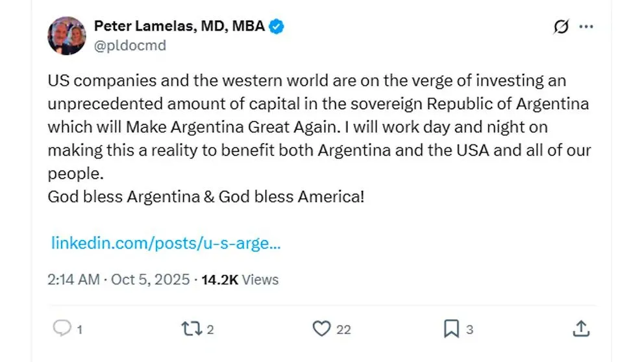The image size is (644, 362).
Task: Click the 2:14 AM timestamp
Action: (x=73, y=280)
